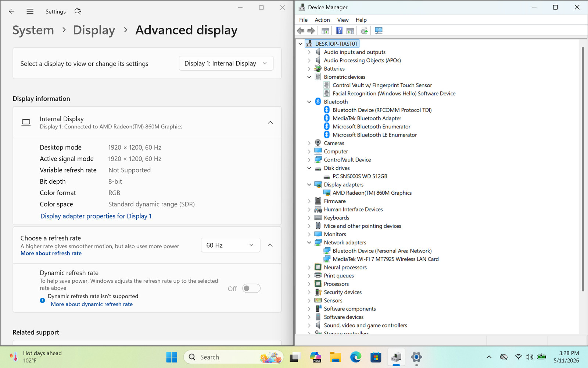The image size is (588, 368).
Task: Open Wi-Fi network tray icon
Action: [x=518, y=357]
